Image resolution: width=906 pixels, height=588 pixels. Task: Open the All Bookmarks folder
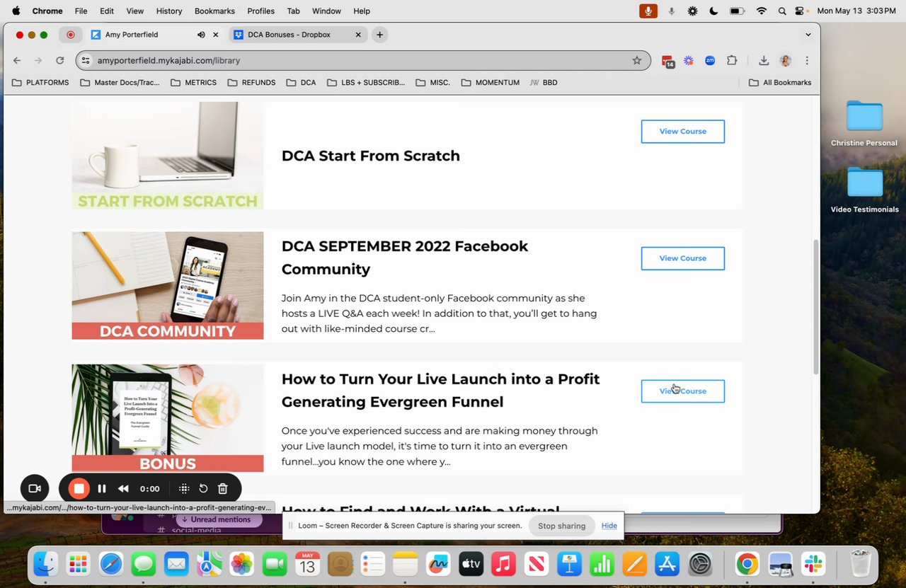pyautogui.click(x=780, y=83)
